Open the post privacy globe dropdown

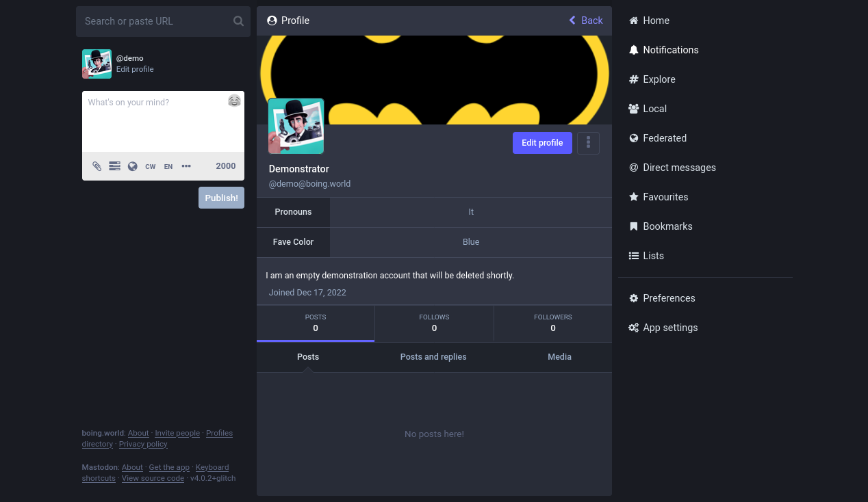133,166
